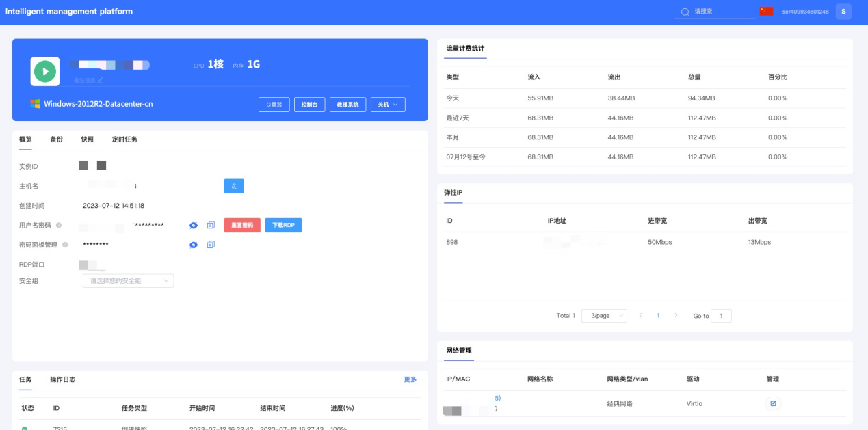868x430 pixels.
Task: Select the 弹性IP tab
Action: pos(453,193)
